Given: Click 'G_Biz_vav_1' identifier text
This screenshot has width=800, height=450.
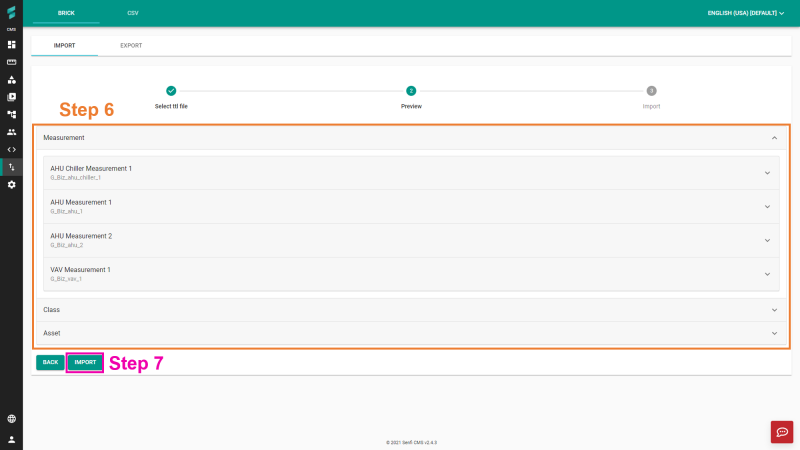Looking at the screenshot, I should (x=66, y=279).
